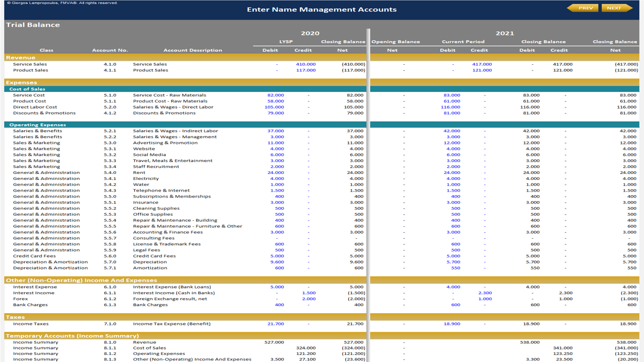Select the 2021 year heading
The width and height of the screenshot is (644, 362).
point(505,33)
